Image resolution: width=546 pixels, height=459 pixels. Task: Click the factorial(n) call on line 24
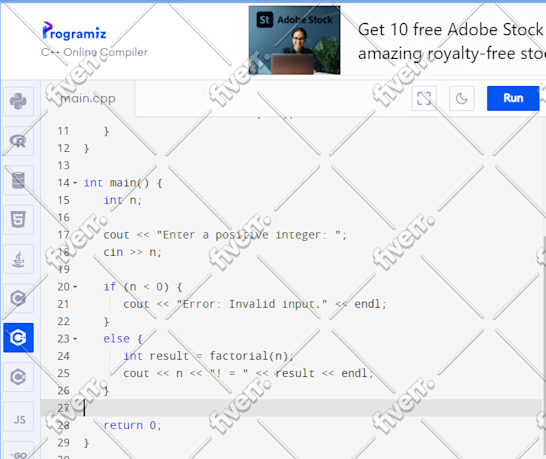(249, 356)
